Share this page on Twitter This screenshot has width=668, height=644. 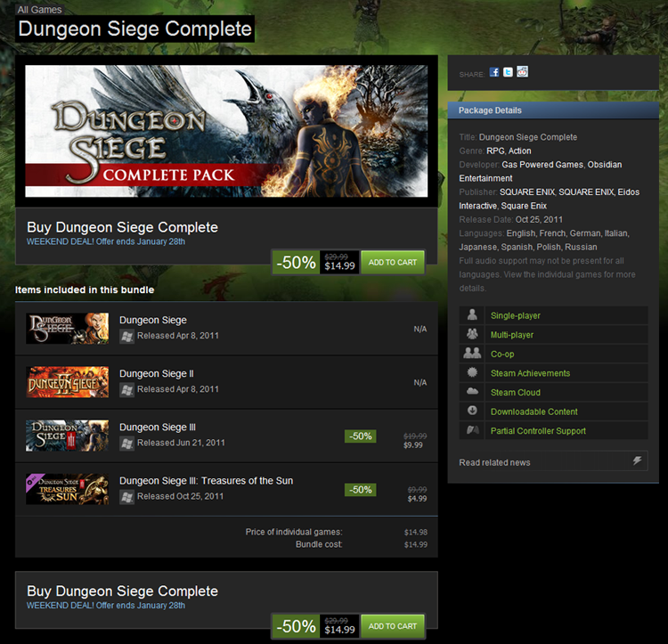pyautogui.click(x=508, y=72)
